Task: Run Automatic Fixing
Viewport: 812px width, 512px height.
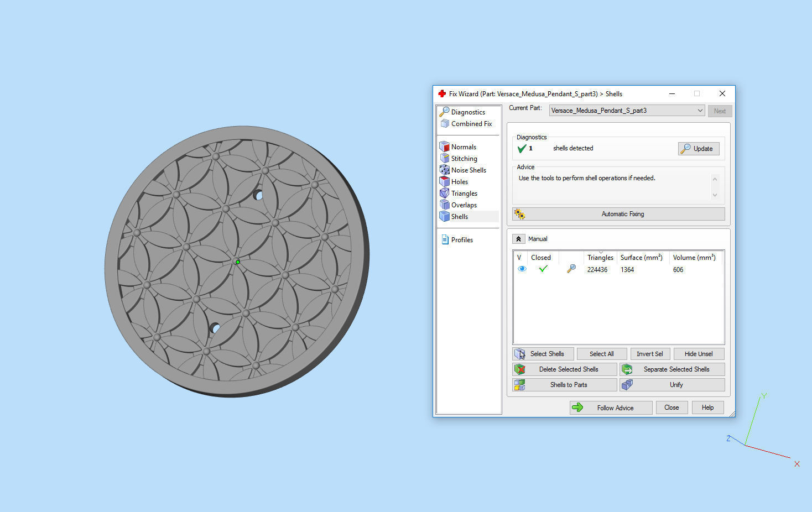Action: pyautogui.click(x=618, y=214)
